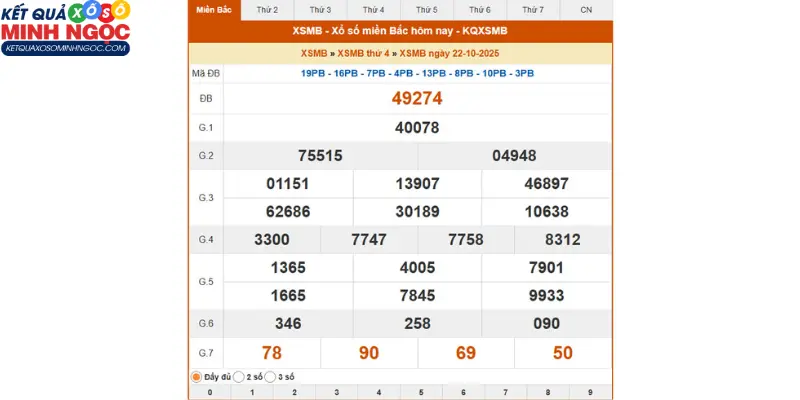Viewport: 800px width, 400px height.
Task: Click G.5 number 7901
Action: pyautogui.click(x=546, y=268)
